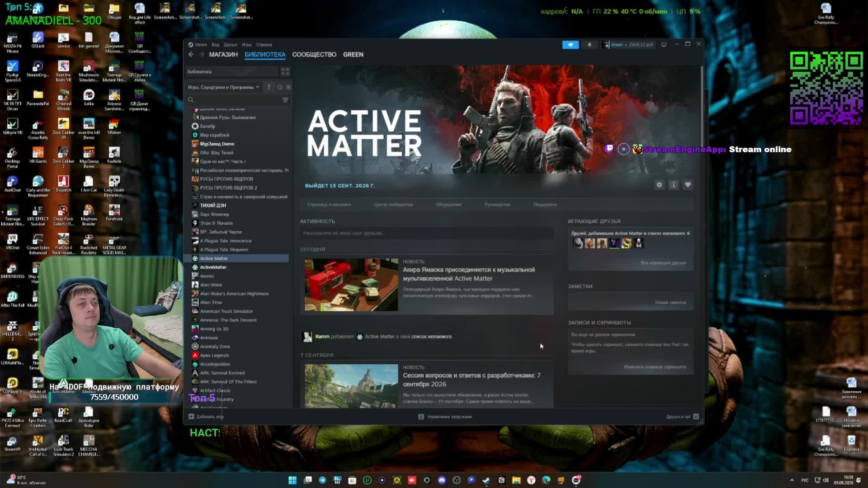Click the activity status input field
The image size is (868, 488).
(x=427, y=233)
